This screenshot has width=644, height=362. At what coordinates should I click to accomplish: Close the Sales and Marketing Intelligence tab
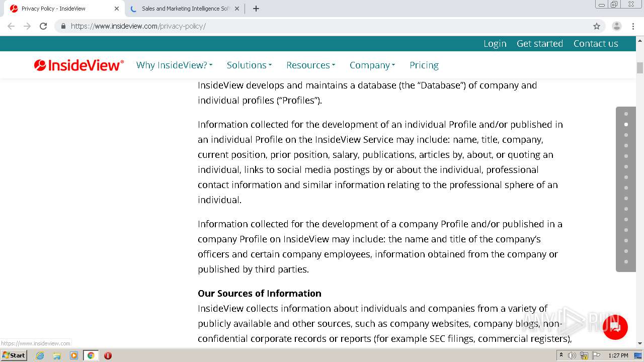click(x=237, y=9)
